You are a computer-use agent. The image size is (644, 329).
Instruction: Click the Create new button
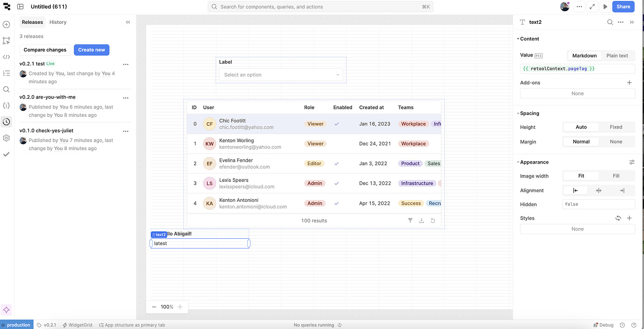91,50
